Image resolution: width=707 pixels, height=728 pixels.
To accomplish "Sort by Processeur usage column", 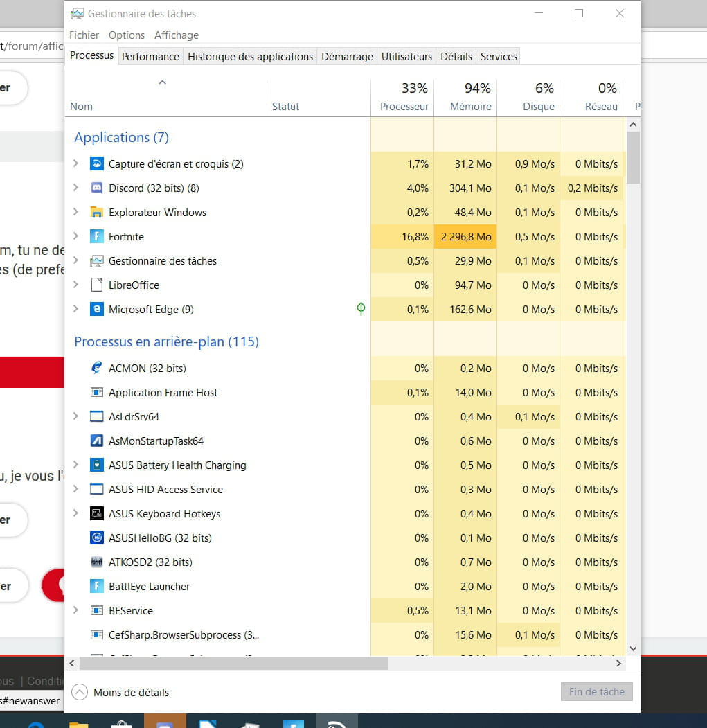I will (402, 98).
